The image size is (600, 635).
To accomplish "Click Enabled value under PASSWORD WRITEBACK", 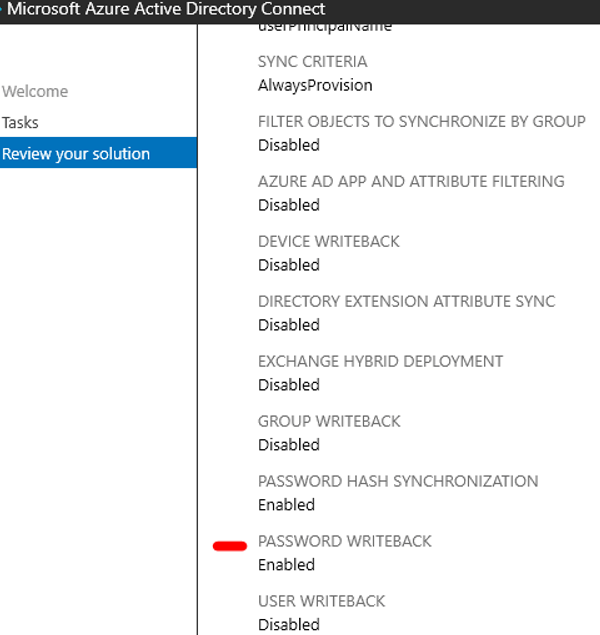I will pos(286,565).
